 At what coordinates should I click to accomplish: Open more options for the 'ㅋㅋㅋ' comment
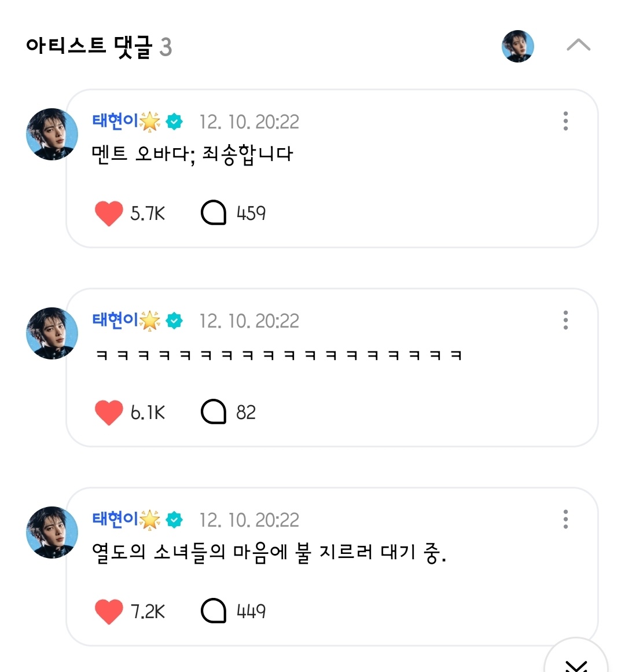point(565,320)
